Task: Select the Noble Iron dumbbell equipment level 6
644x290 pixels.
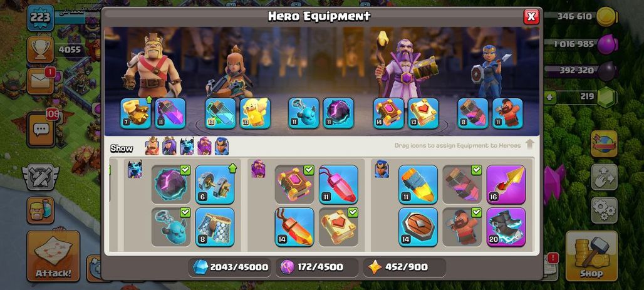Action: click(215, 184)
